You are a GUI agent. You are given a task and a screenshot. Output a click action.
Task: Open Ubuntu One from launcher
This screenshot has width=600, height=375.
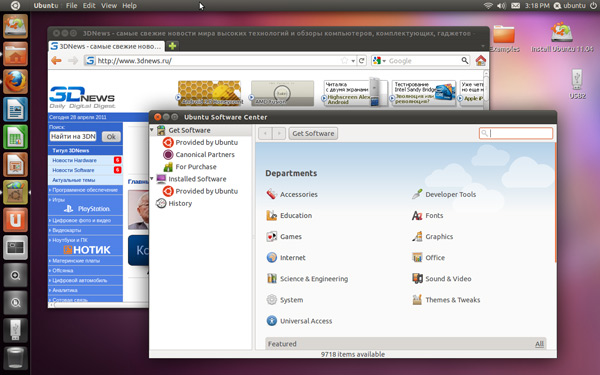coord(15,220)
